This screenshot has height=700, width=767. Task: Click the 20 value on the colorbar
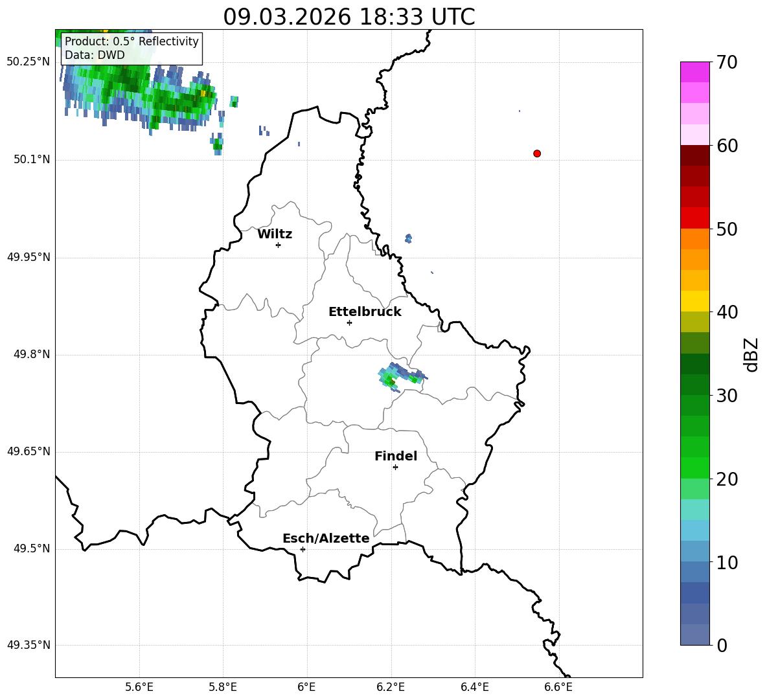[x=726, y=479]
